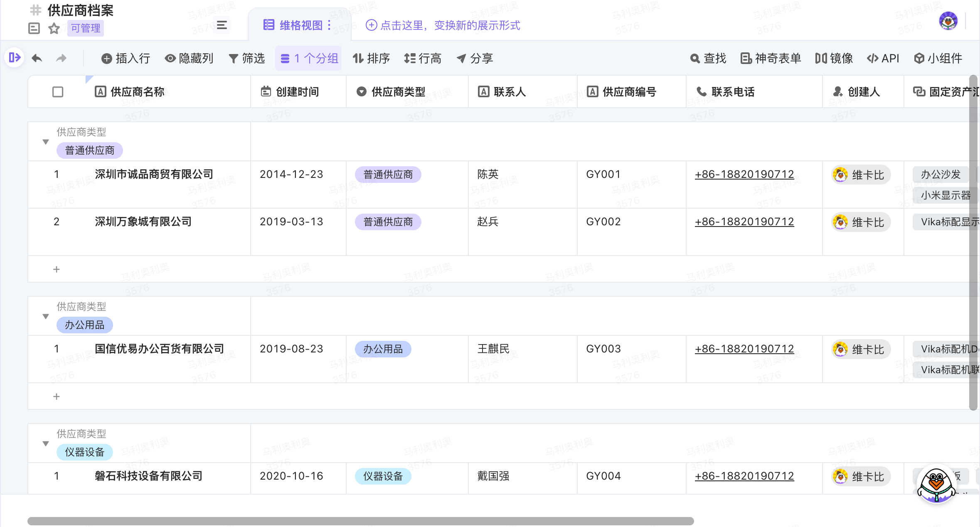Undo the last action
Viewport: 980px width, 527px height.
click(37, 58)
